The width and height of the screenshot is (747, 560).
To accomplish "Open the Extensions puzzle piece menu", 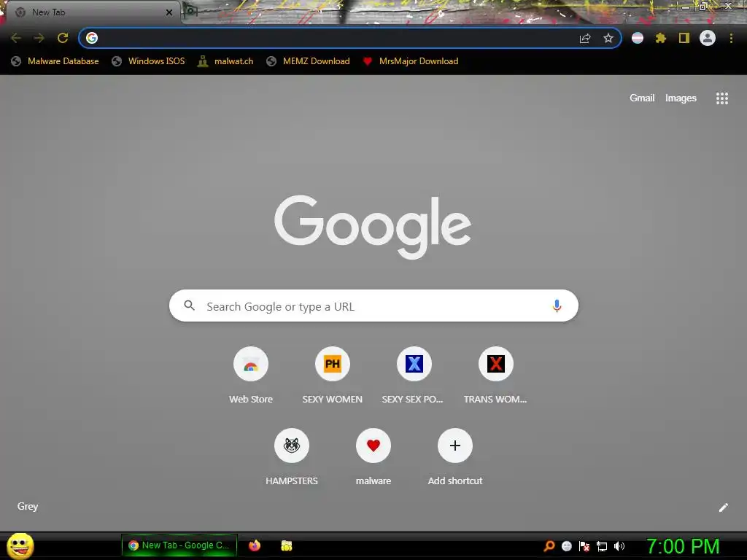I will [661, 38].
